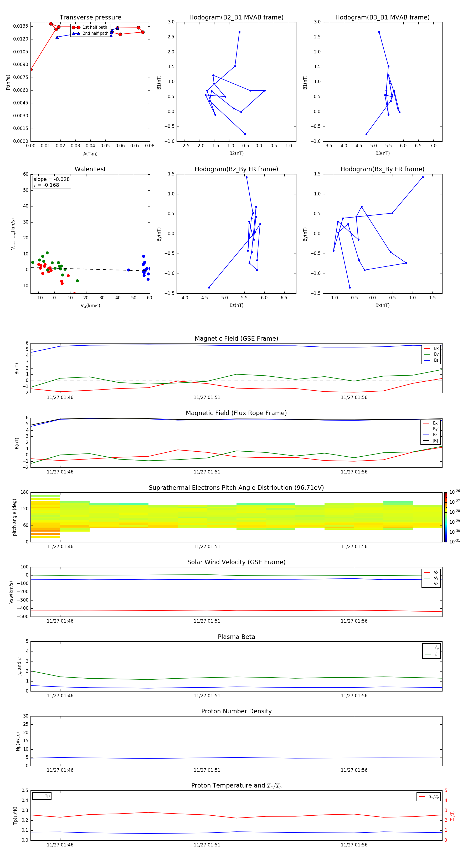The height and width of the screenshot is (868, 473).
Task: Click the "Bx'" entry in Flux Rope legend
Action: click(431, 423)
